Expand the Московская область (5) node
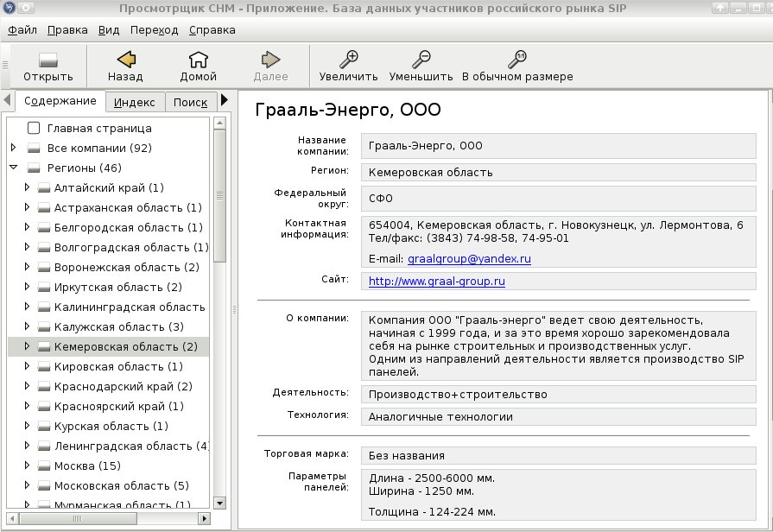Screen dimensions: 773x532 [27, 485]
